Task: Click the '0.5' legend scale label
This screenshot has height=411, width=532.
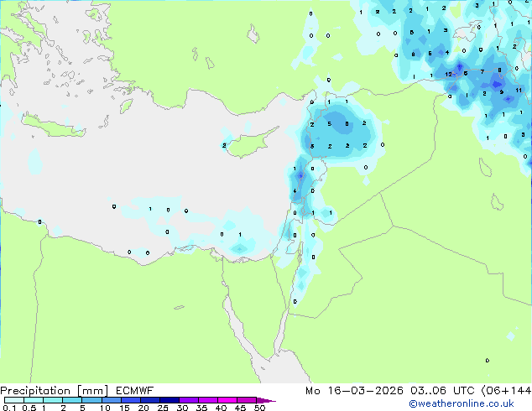Action: pyautogui.click(x=29, y=408)
